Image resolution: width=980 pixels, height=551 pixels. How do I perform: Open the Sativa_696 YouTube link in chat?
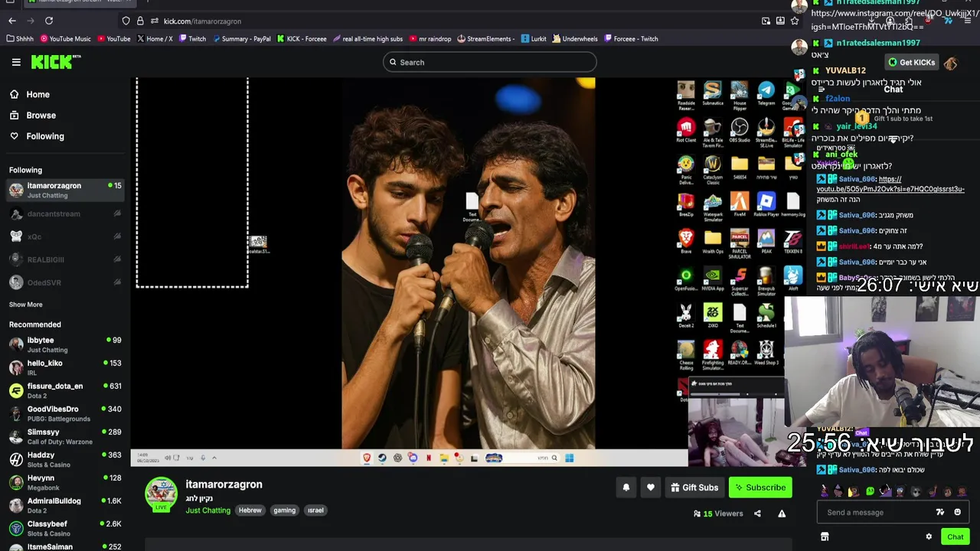tap(890, 184)
